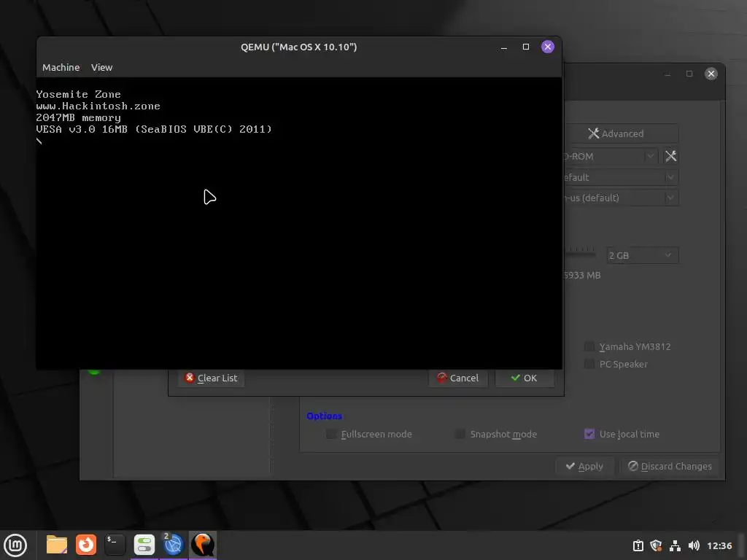Open the Files manager from taskbar
The image size is (747, 560).
(57, 545)
